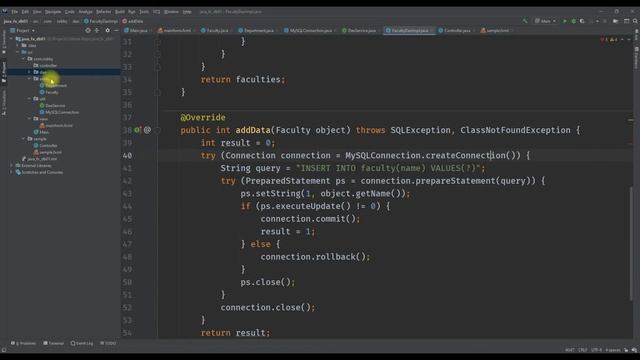
Task: Click the build project hammer icon
Action: coord(525,21)
